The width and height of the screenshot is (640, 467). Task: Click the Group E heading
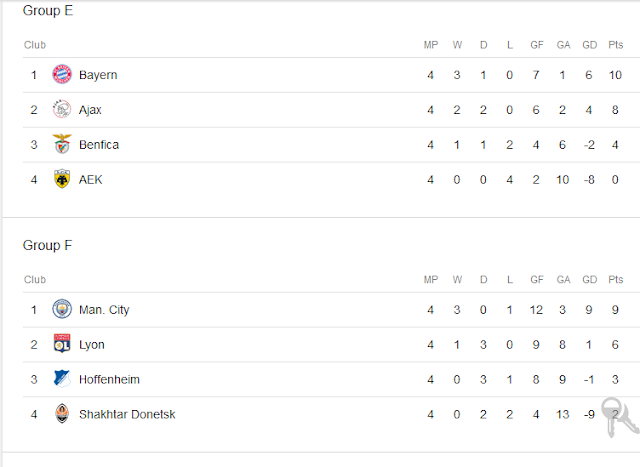(x=48, y=11)
